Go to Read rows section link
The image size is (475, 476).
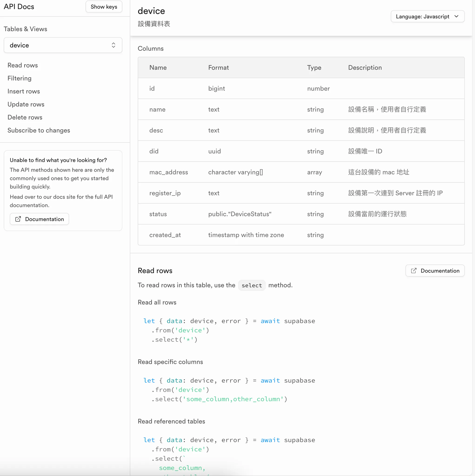click(23, 65)
